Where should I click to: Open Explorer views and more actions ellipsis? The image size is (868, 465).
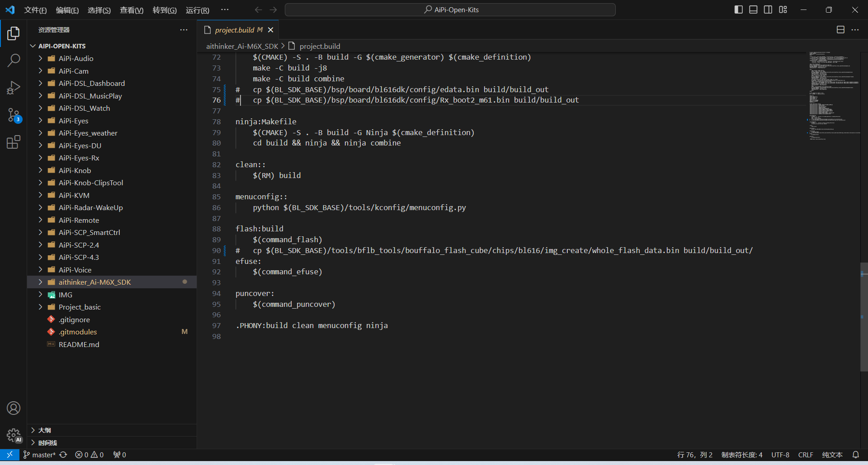point(184,30)
